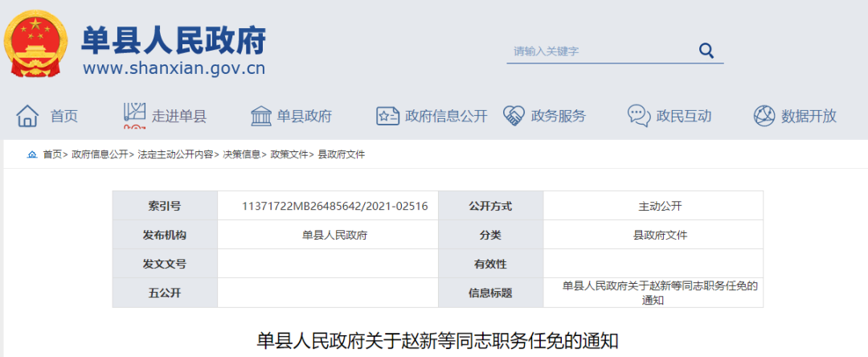Open the 数据开放 navigation item
The height and width of the screenshot is (357, 868).
pos(809,117)
